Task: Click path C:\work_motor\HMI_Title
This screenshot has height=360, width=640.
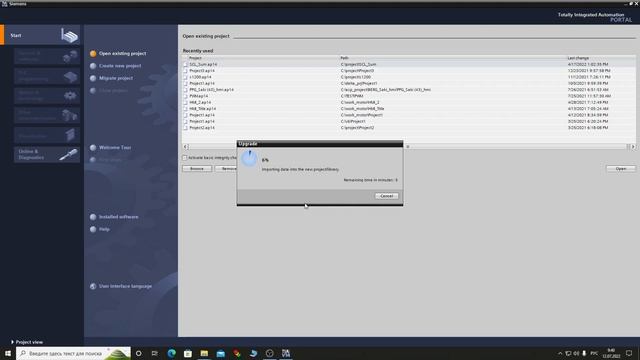Action: [362, 109]
